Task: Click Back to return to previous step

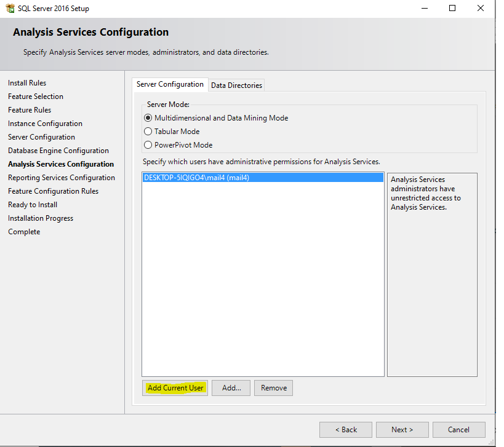Action: [345, 429]
